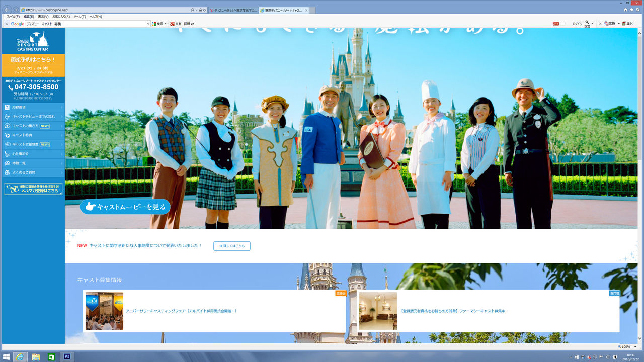Click the red notification badge in the Google toolbar
Viewport: 644px width, 362px height.
pyautogui.click(x=556, y=24)
